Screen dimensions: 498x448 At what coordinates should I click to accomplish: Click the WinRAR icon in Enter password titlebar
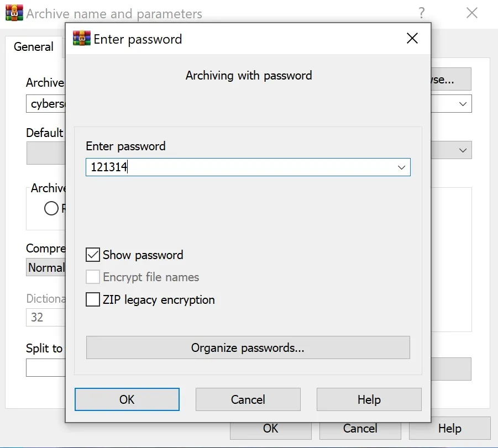tap(82, 39)
